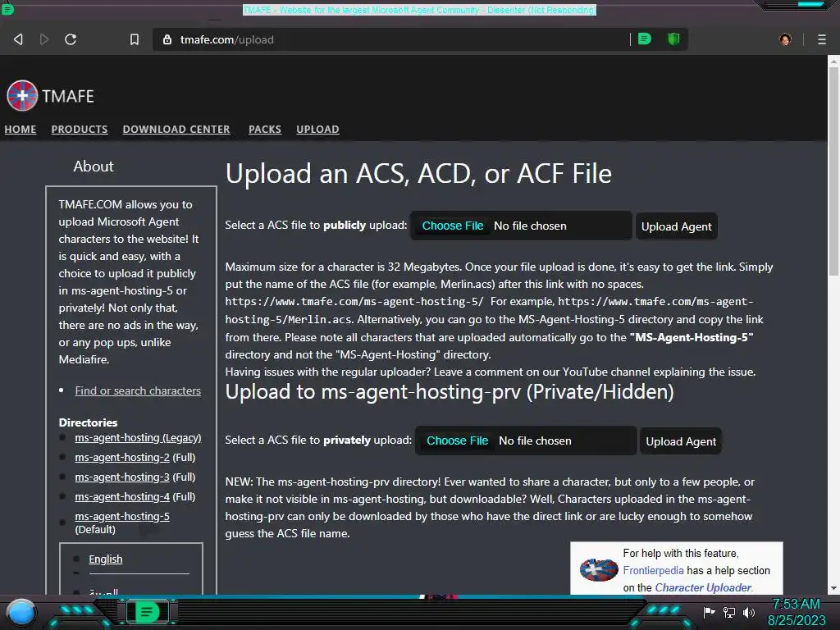Click scrollbar down arrow
This screenshot has height=630, width=840.
833,588
